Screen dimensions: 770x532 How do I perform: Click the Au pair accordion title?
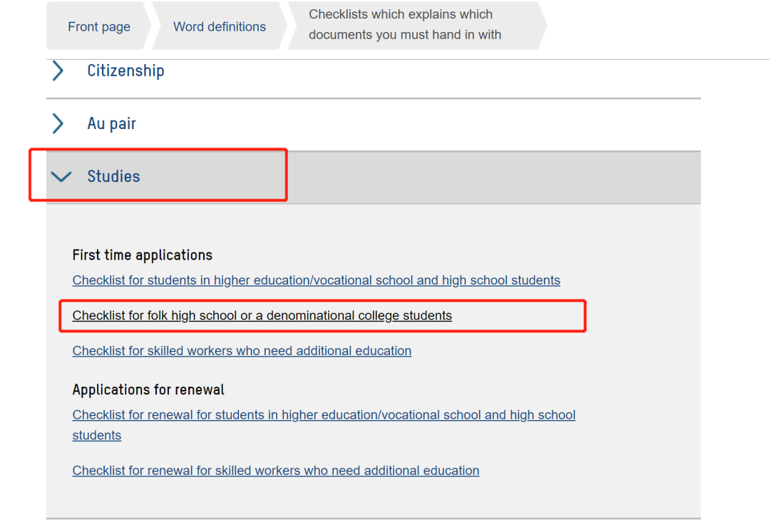click(x=111, y=123)
